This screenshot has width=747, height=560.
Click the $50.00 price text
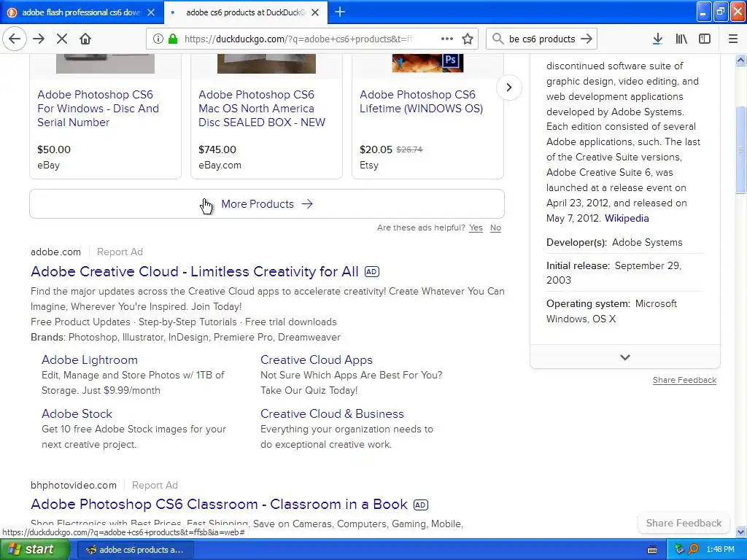[x=54, y=149]
